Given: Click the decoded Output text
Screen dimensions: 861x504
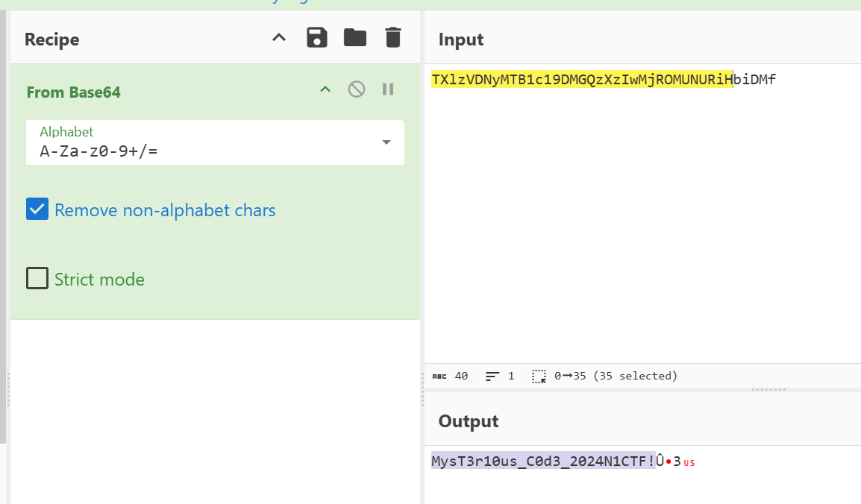Looking at the screenshot, I should 563,462.
